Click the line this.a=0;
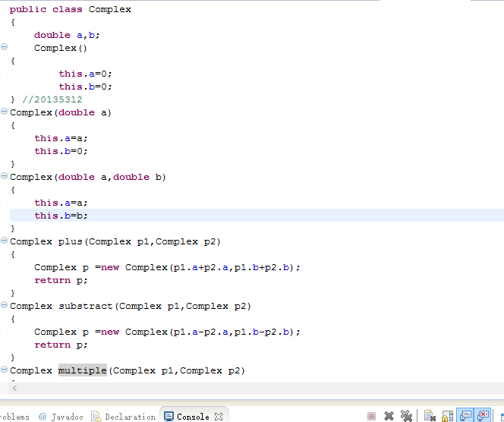The image size is (504, 422). [x=85, y=74]
